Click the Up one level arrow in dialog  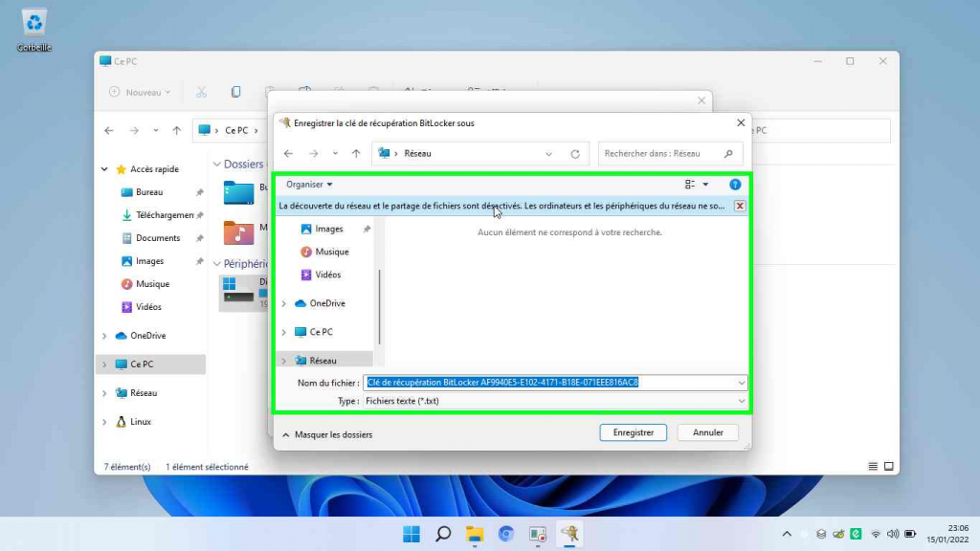[x=356, y=153]
